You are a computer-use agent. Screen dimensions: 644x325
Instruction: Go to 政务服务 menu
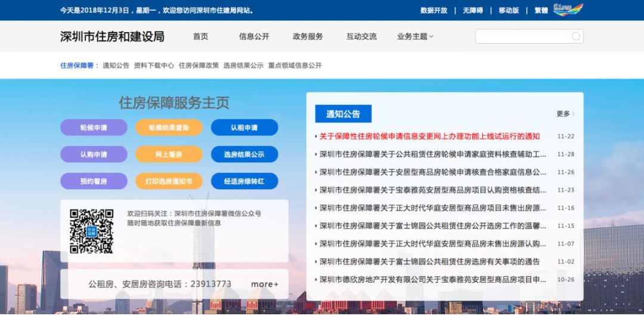pos(308,36)
